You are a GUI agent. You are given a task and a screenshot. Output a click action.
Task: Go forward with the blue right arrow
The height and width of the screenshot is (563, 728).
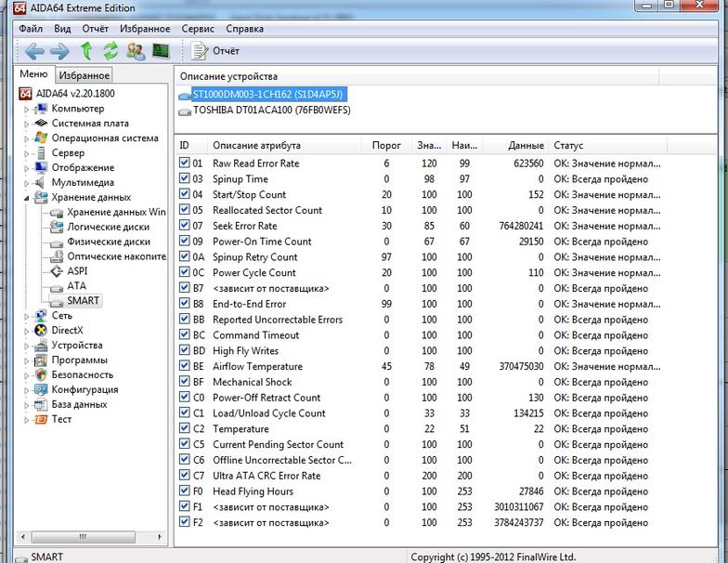59,51
